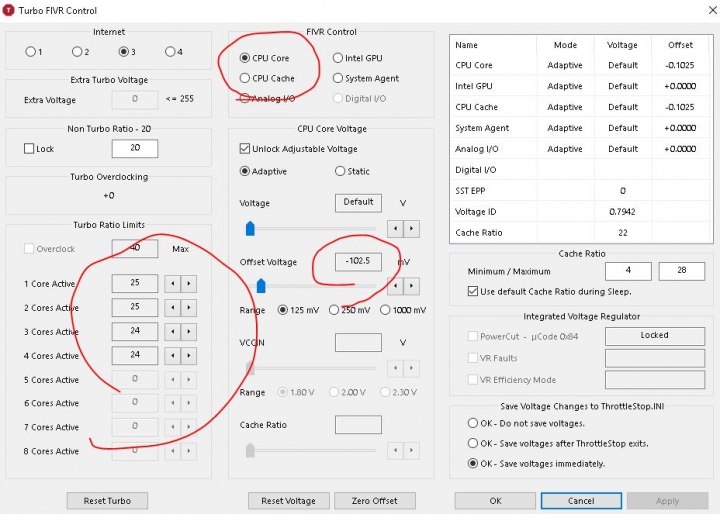
Task: Decrease 4 Cores Active ratio arrow
Action: (173, 356)
